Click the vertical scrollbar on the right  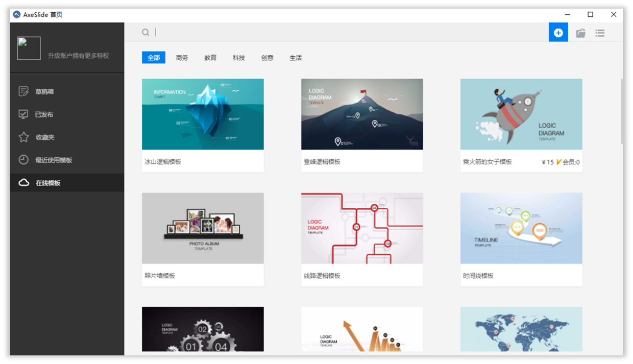(x=621, y=112)
